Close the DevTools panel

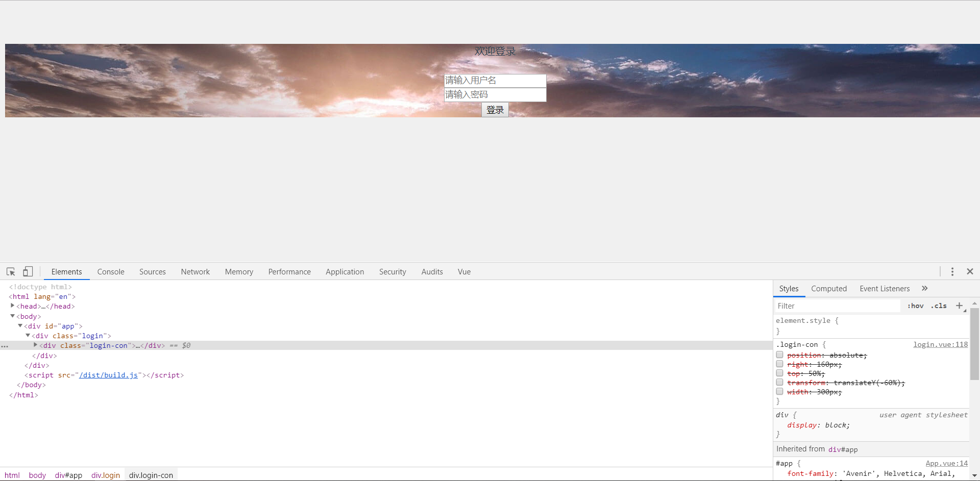point(970,272)
